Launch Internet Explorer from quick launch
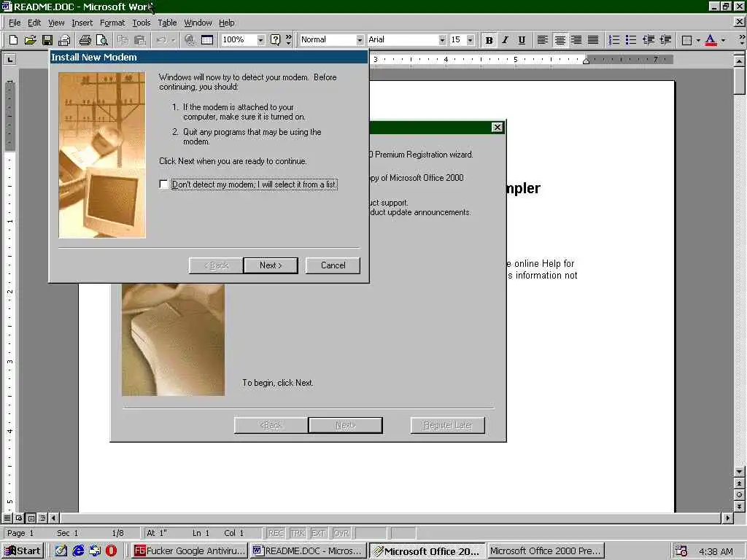The height and width of the screenshot is (560, 747). coord(78,551)
